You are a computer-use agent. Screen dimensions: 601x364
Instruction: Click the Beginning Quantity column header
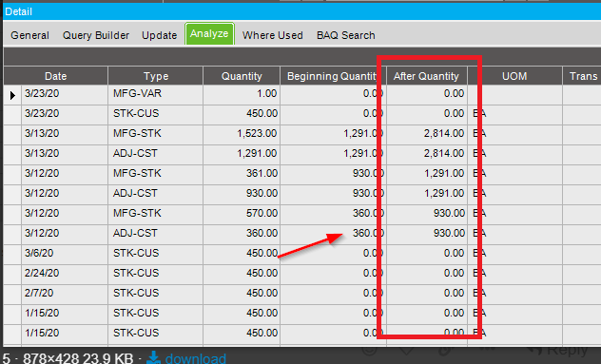click(333, 76)
